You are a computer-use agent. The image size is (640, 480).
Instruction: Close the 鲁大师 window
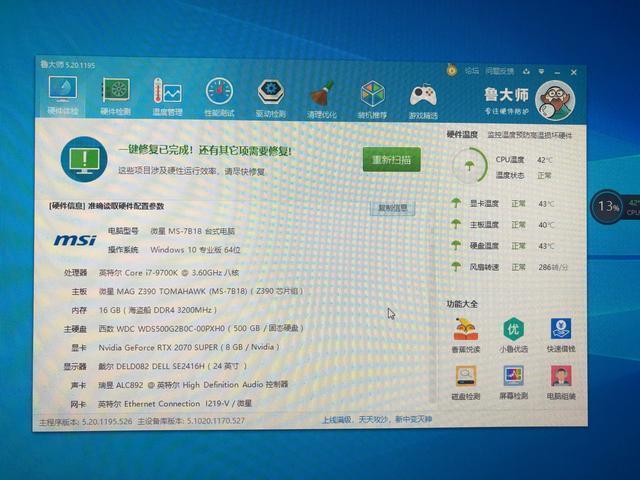(x=573, y=72)
